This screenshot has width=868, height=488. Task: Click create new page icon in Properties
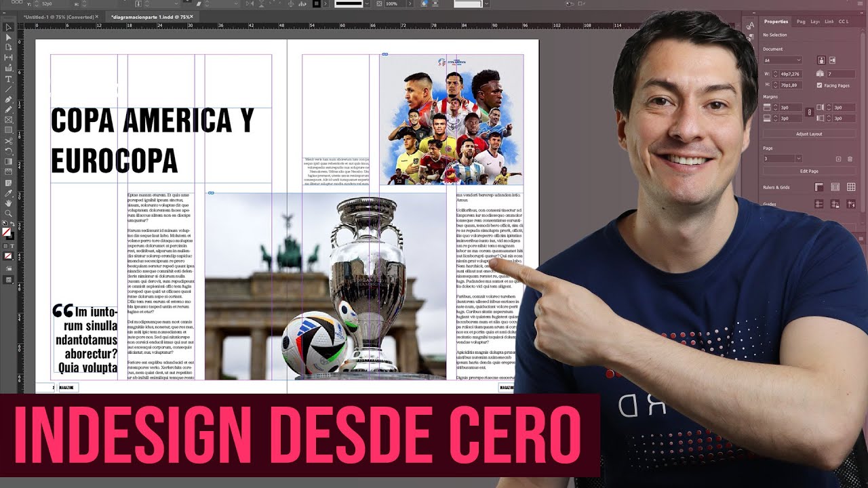838,159
